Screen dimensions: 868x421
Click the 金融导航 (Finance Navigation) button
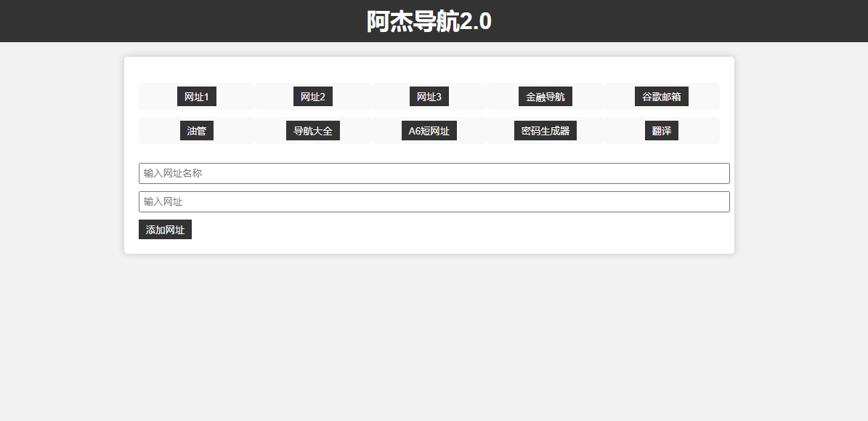pos(545,96)
